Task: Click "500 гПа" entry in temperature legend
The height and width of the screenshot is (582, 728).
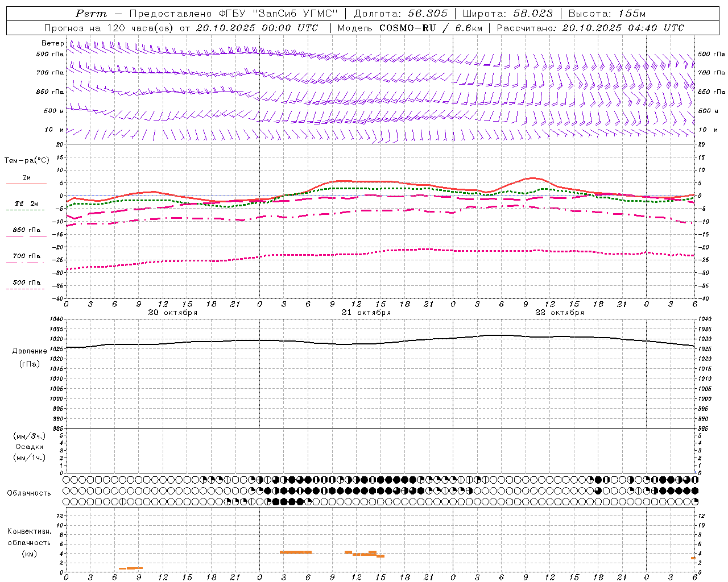Action: 26,282
